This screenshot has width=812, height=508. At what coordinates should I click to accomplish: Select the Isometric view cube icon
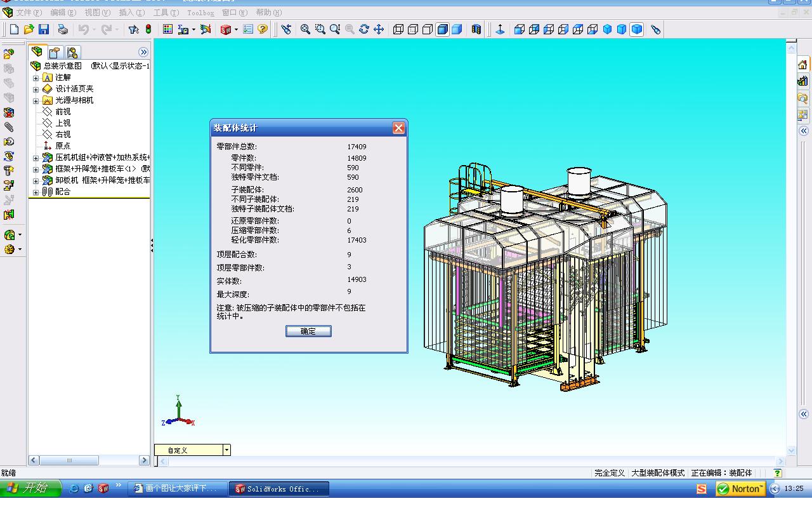[x=607, y=29]
